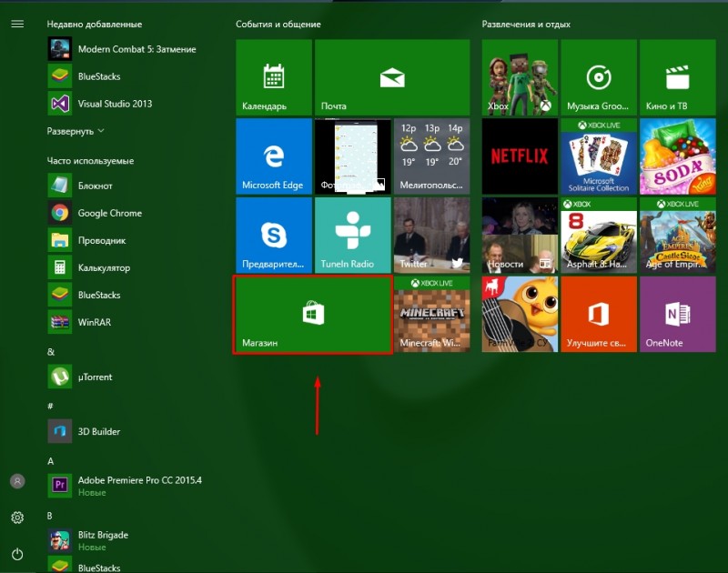Screen dimensions: 728x573
Task: Click the power button icon
Action: point(17,554)
